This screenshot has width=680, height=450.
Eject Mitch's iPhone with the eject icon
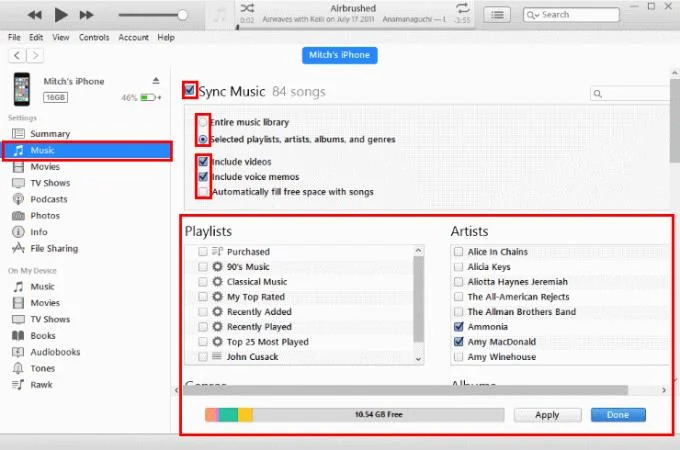[x=156, y=81]
